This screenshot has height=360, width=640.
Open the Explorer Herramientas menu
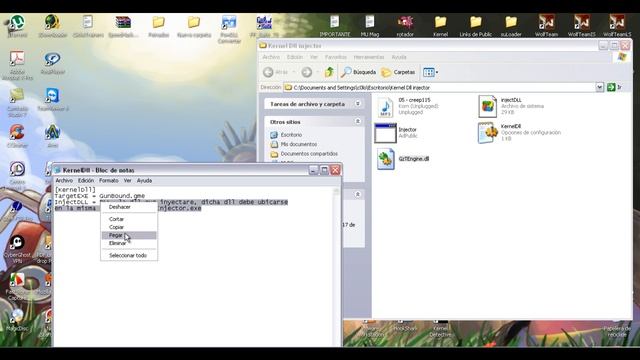(x=369, y=57)
